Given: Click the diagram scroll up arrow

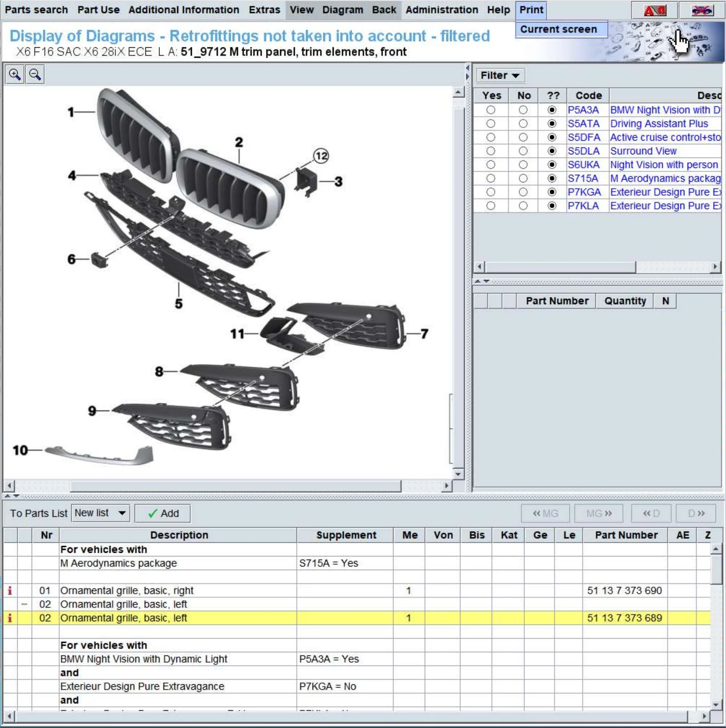Looking at the screenshot, I should [x=458, y=93].
